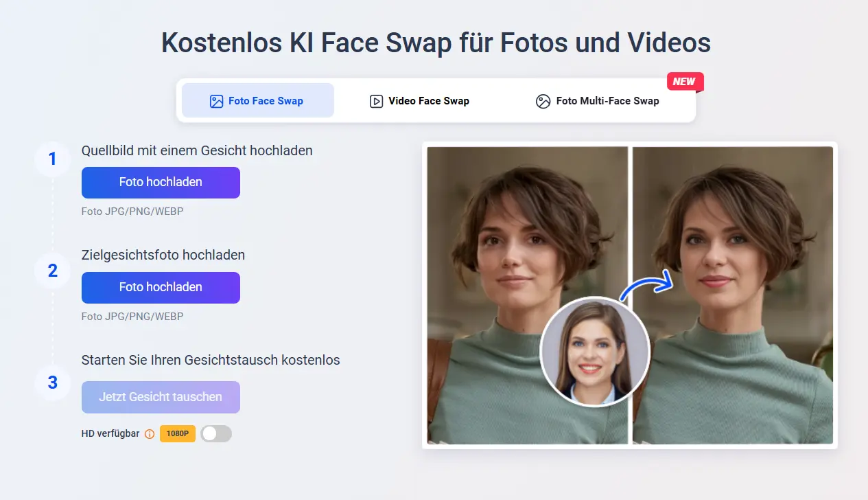Enable the 1080P HD toggle switch
868x500 pixels.
pos(215,433)
